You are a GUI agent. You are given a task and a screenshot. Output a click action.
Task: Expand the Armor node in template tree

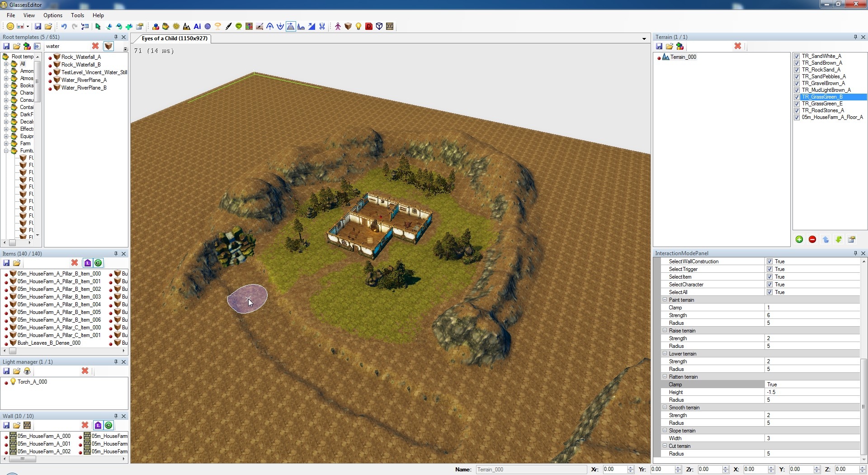coord(6,71)
